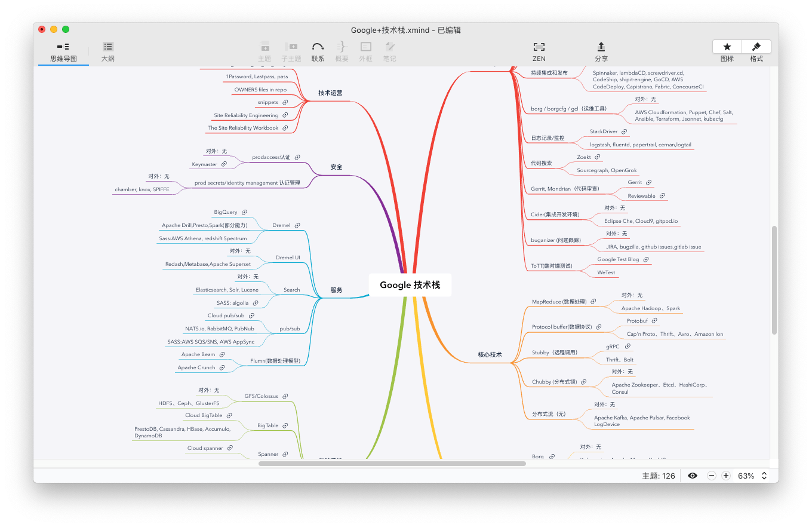Click the zoom in plus button

click(726, 476)
